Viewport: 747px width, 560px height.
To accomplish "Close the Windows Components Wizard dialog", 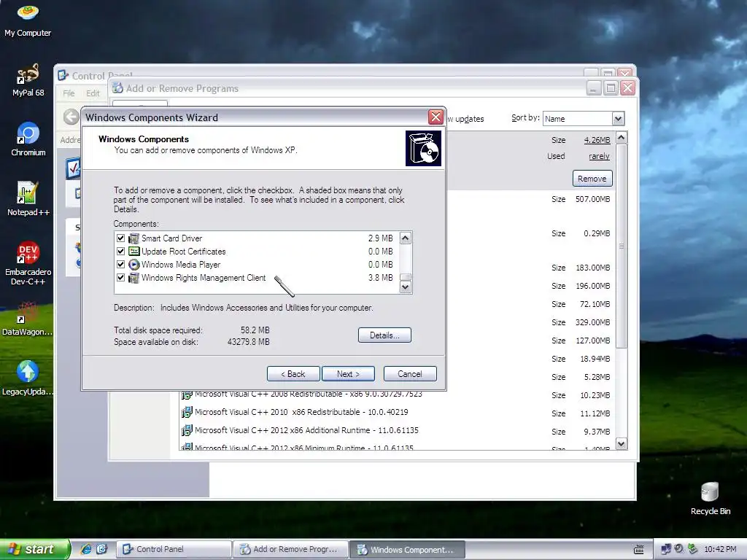I will [436, 117].
